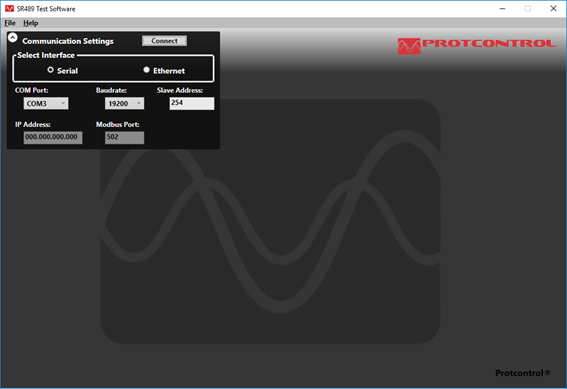Click the large waveform background graphic
The width and height of the screenshot is (567, 389).
click(270, 221)
